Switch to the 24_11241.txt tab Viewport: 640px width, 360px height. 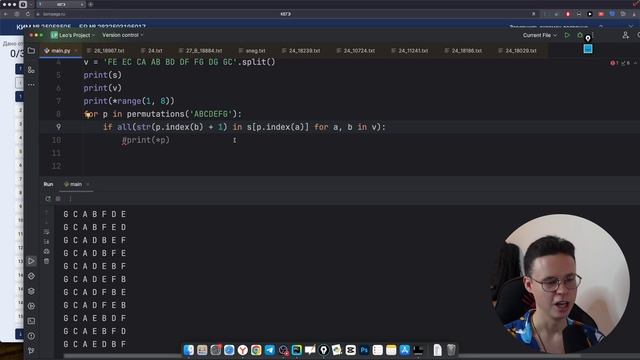(409, 51)
